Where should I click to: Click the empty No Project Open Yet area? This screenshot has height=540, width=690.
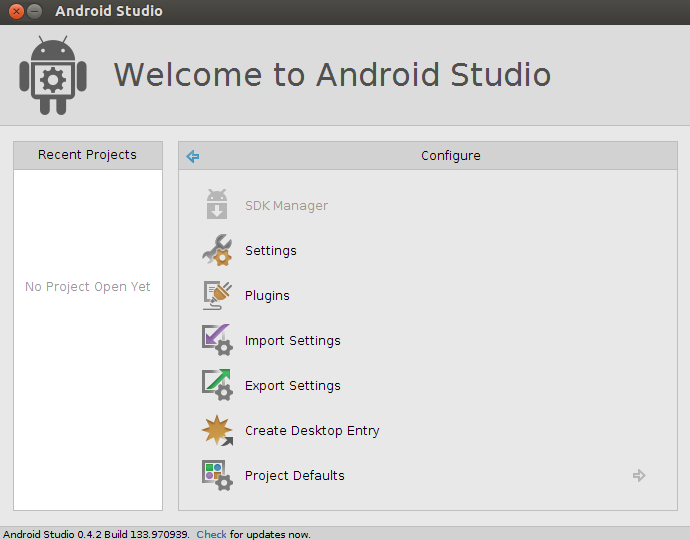(88, 287)
